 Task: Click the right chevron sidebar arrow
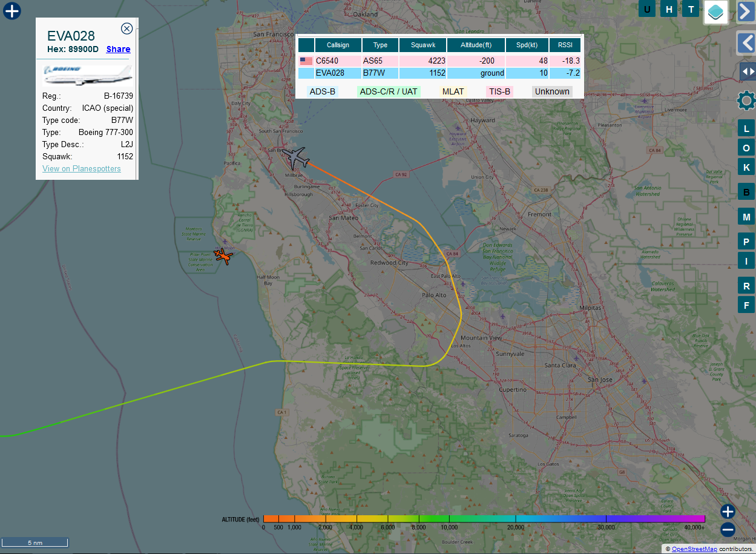(746, 12)
